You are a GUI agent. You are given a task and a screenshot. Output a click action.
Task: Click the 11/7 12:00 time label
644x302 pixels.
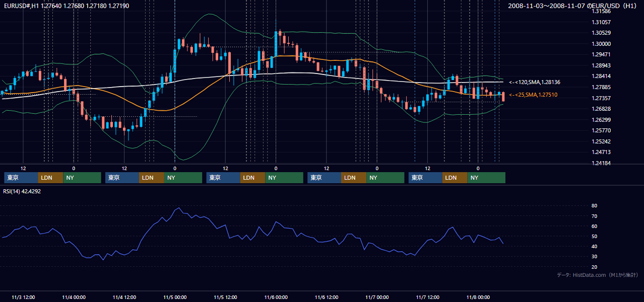tap(427, 297)
